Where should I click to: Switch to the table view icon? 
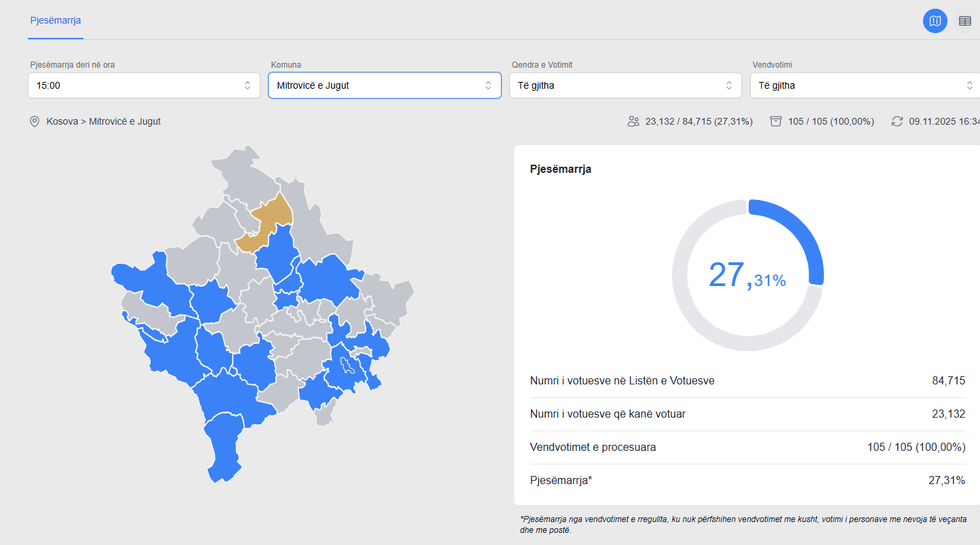[x=964, y=21]
